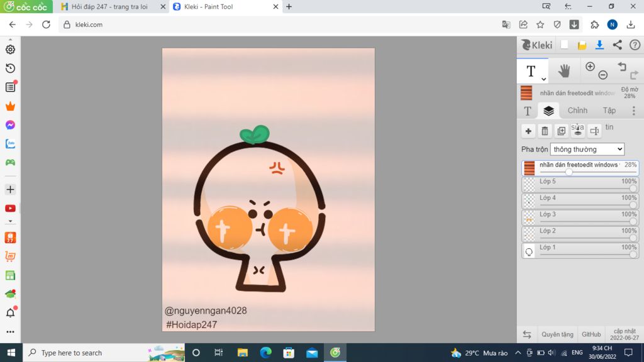Go back to previous page
This screenshot has width=644, height=362.
tap(13, 25)
